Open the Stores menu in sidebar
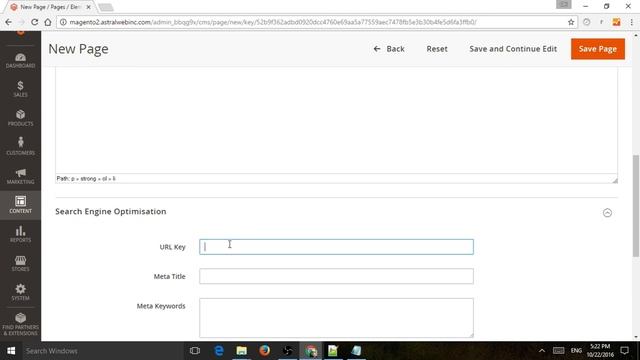640x360 pixels. coord(20,263)
